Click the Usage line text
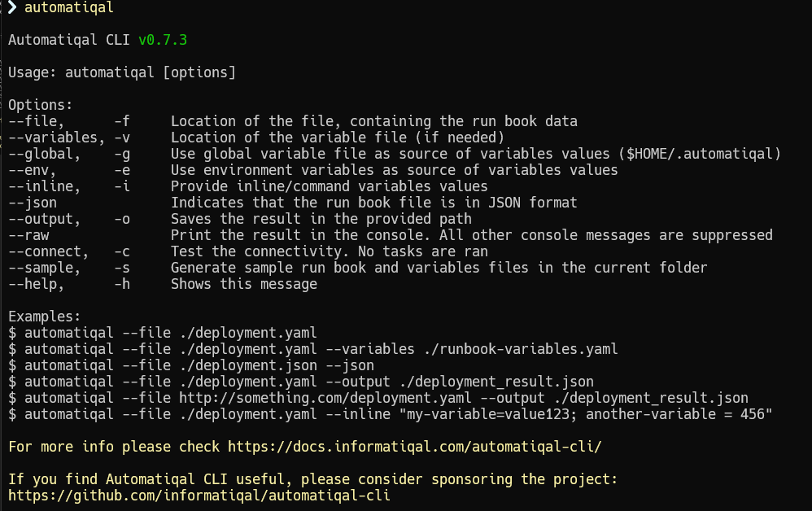 (122, 72)
